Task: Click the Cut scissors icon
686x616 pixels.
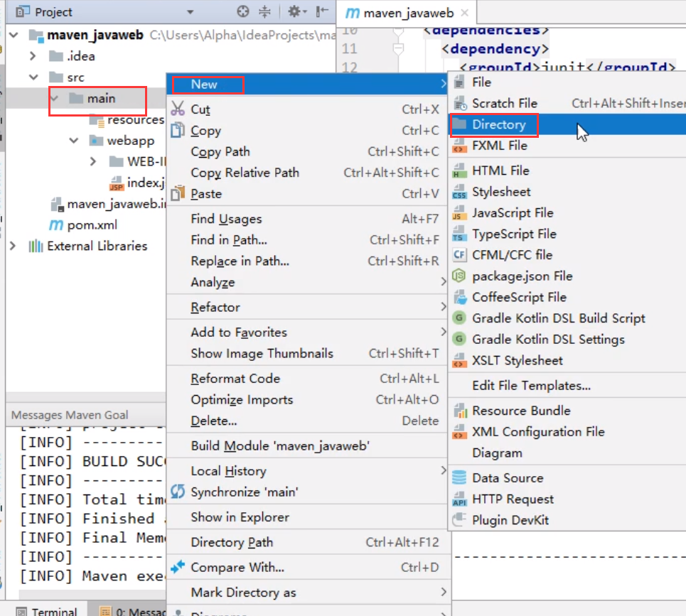Action: [x=178, y=109]
